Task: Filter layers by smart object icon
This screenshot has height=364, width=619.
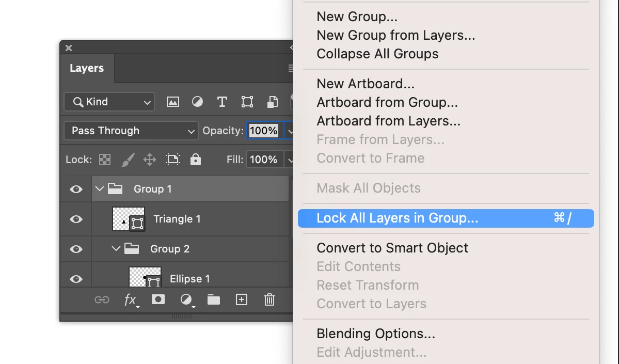Action: pos(273,102)
